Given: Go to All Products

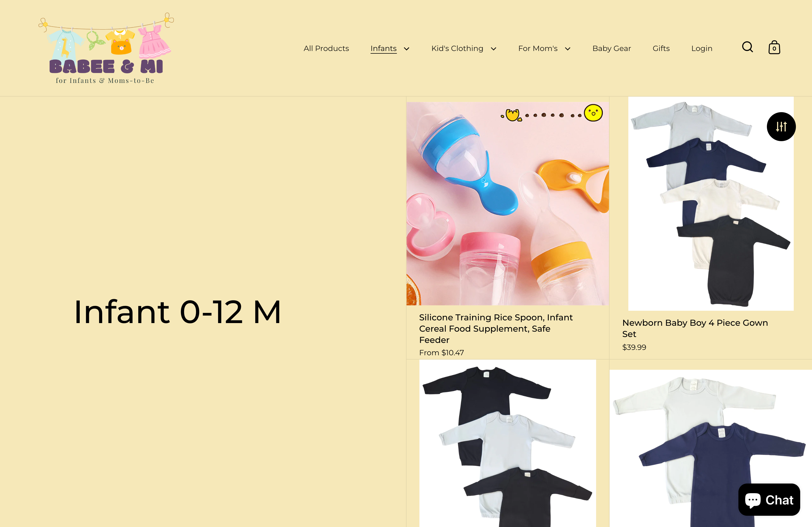Looking at the screenshot, I should click(326, 48).
